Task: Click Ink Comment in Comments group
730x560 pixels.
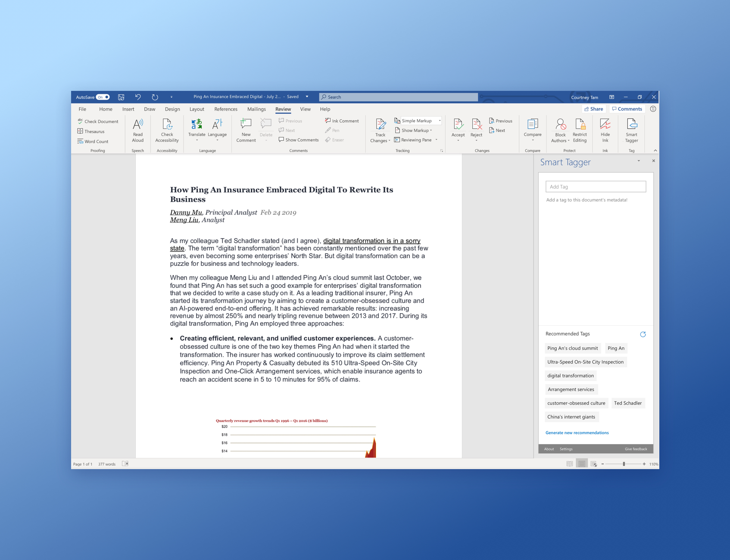Action: [x=342, y=121]
